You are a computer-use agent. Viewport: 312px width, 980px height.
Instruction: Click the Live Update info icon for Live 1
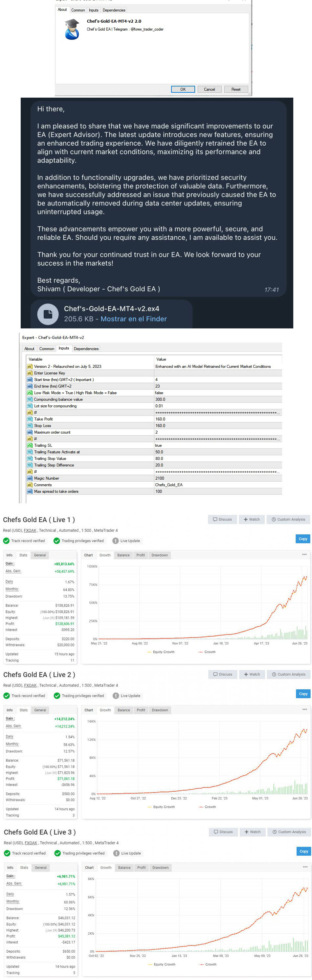pyautogui.click(x=116, y=540)
